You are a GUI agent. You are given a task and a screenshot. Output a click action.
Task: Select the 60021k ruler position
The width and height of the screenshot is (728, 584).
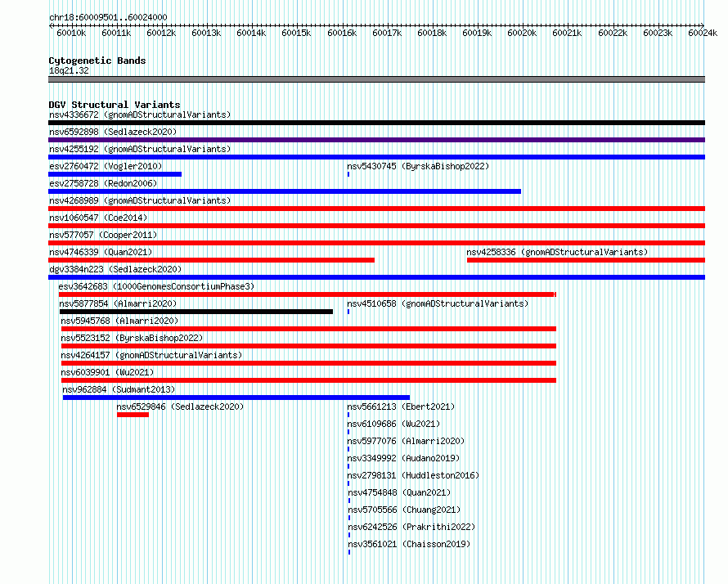pyautogui.click(x=567, y=33)
